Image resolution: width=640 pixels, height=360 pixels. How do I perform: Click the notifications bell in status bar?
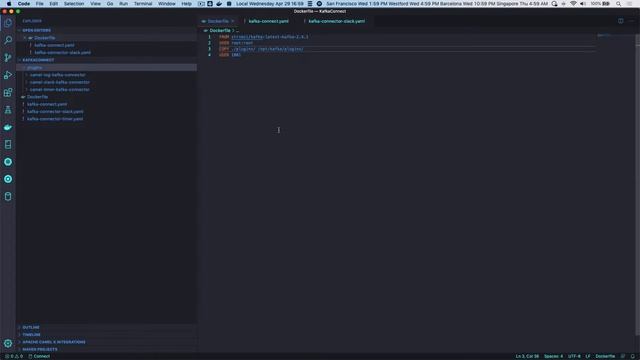coord(633,356)
